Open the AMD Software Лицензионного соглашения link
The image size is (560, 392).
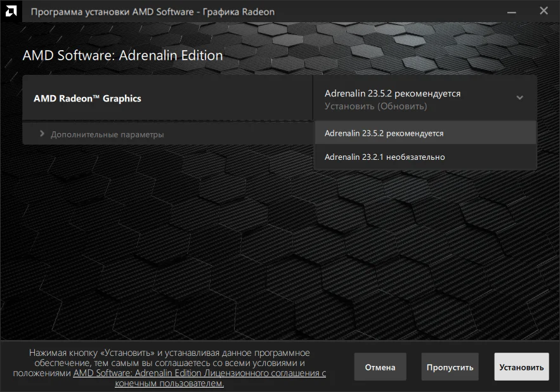[x=199, y=373]
